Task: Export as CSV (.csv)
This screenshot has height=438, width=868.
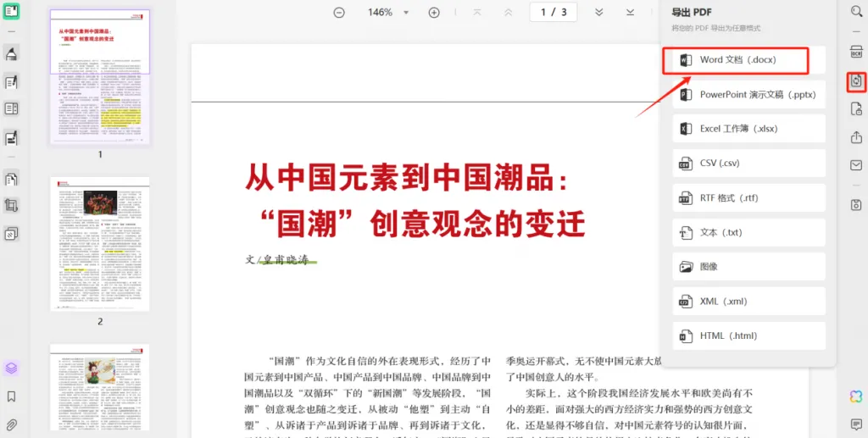Action: tap(748, 164)
